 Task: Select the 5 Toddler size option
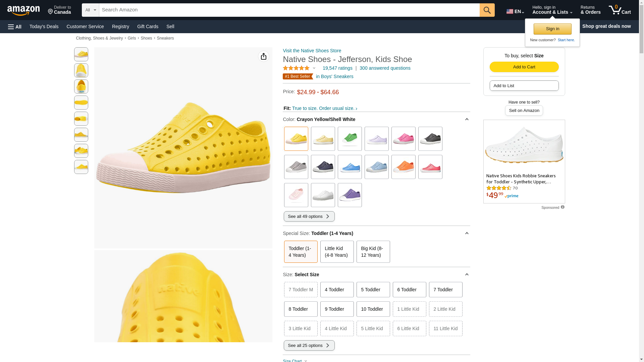pyautogui.click(x=373, y=290)
